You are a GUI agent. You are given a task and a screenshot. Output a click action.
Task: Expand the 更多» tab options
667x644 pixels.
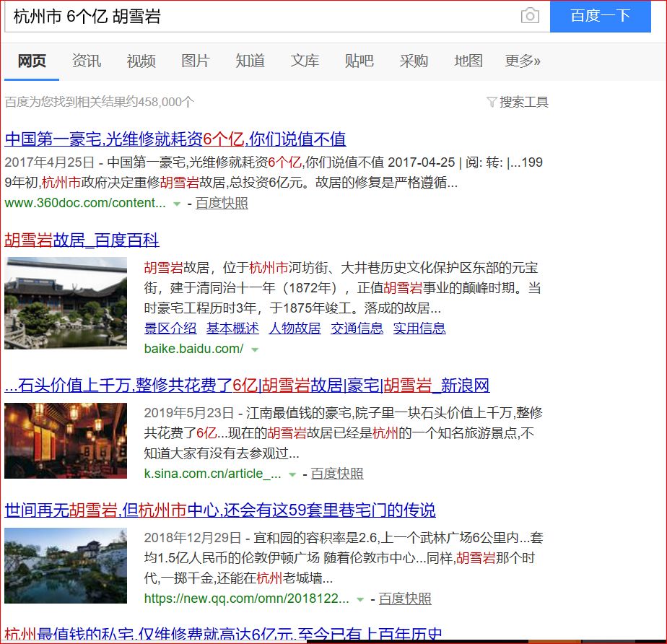click(x=523, y=61)
